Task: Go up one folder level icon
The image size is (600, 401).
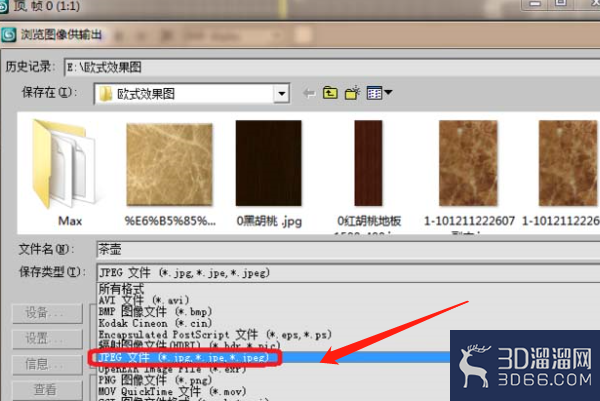Action: [x=330, y=93]
